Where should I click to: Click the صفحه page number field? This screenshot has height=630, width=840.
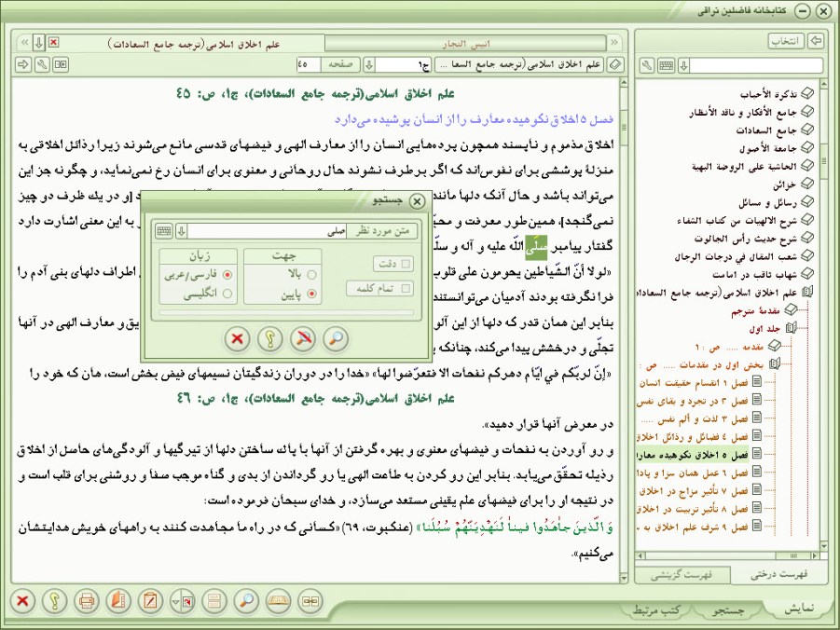(x=309, y=65)
